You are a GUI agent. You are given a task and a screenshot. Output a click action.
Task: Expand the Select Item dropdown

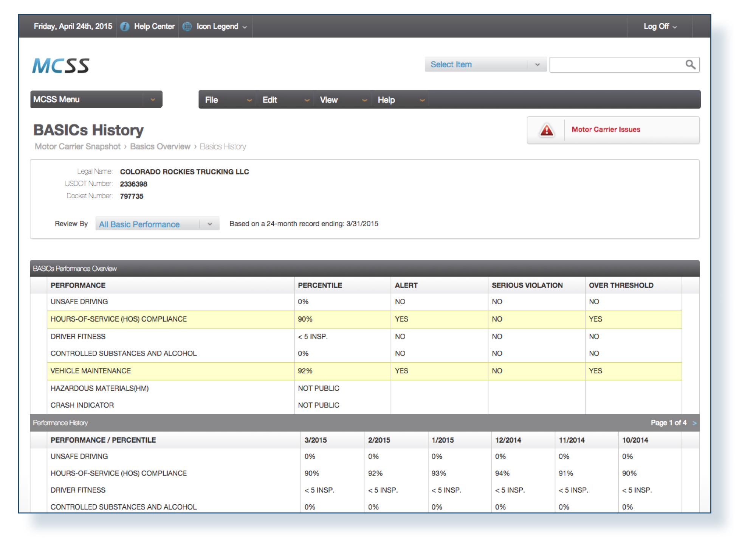[x=485, y=65]
